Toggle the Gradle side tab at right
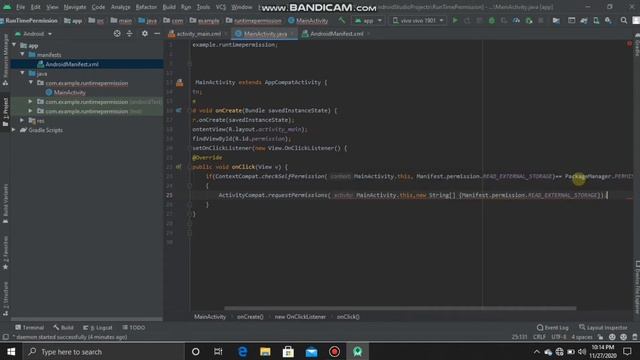The width and height of the screenshot is (640, 360). (x=636, y=44)
